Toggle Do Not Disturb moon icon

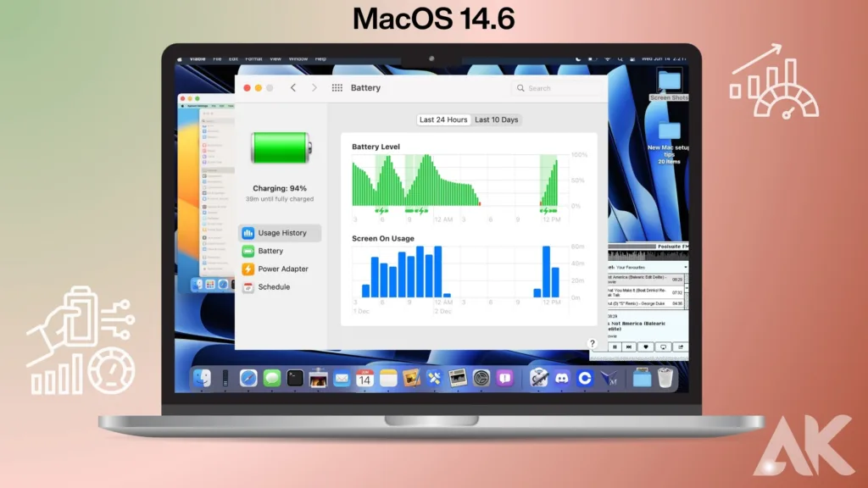pos(578,58)
